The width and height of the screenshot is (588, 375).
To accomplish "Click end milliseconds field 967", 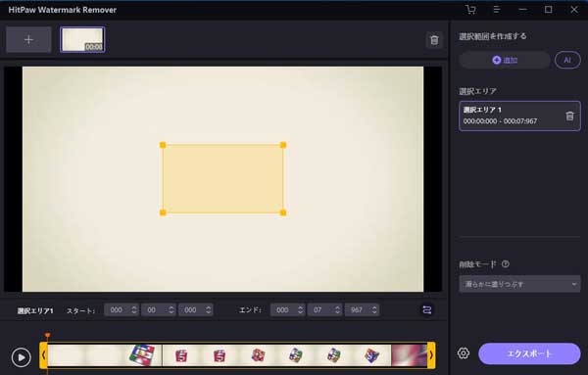I will click(357, 309).
